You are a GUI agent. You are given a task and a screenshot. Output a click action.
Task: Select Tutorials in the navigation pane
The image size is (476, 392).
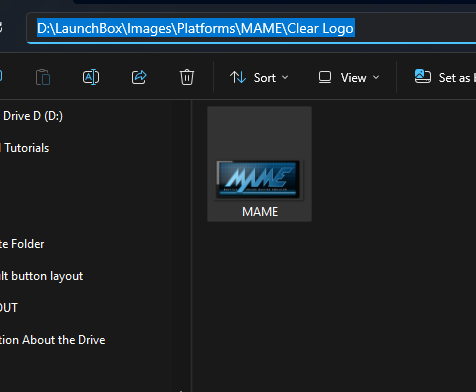point(27,148)
